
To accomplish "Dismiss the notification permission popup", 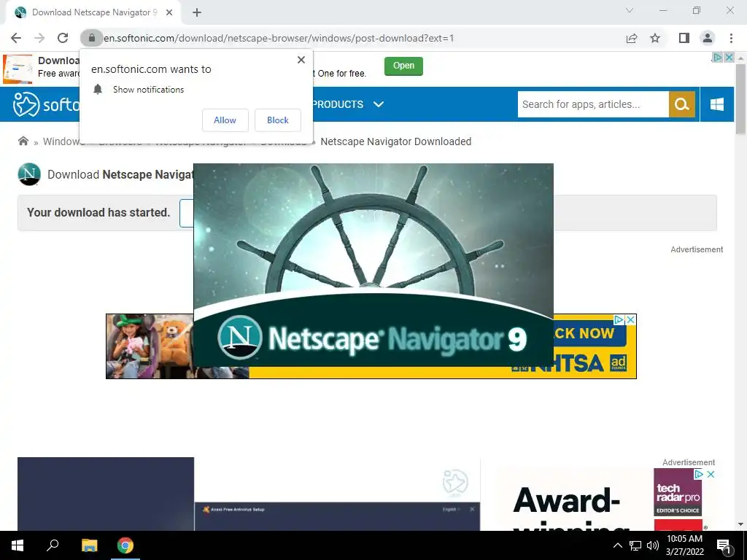I will 301,60.
